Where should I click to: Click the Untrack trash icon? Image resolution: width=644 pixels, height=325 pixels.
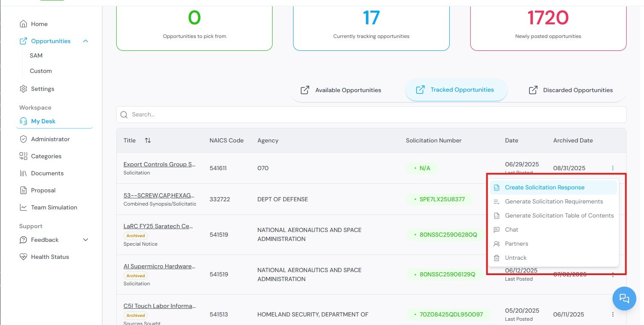click(496, 258)
